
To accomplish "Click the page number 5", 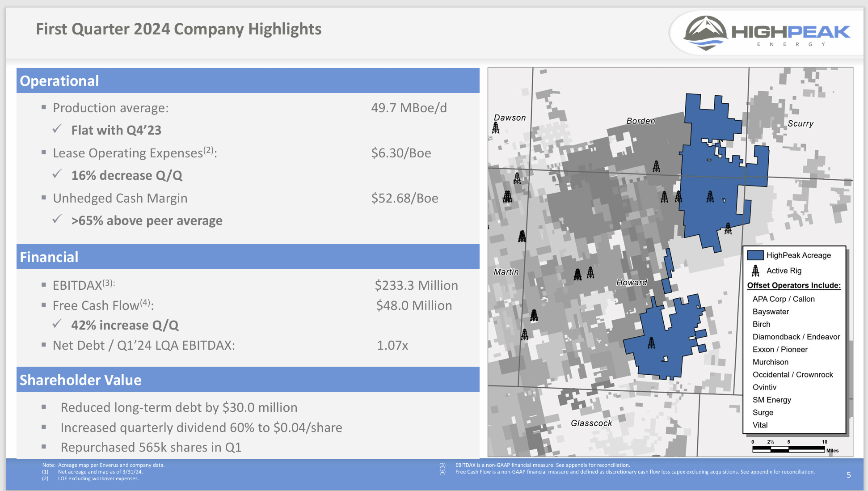I will (x=849, y=474).
